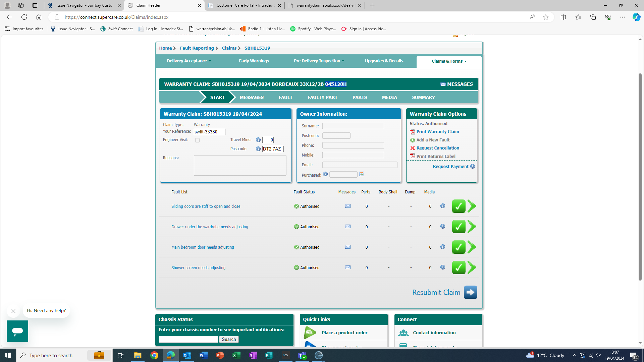This screenshot has width=644, height=362.
Task: Click Request Cancellation link
Action: pos(437,148)
